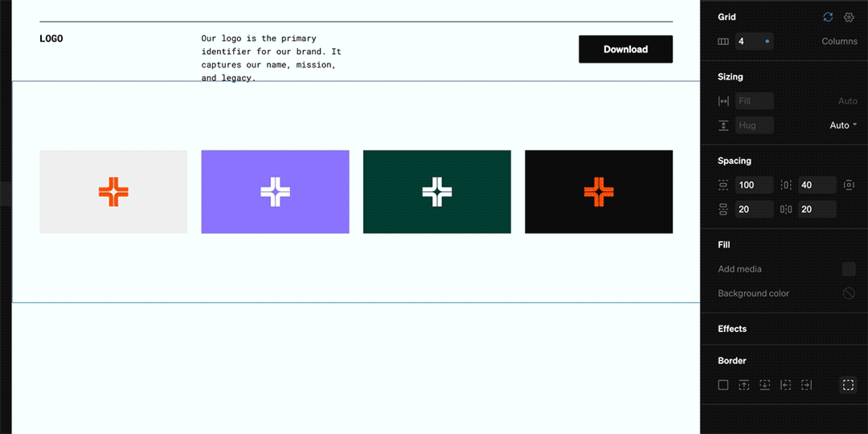Expand the Effects section

[x=732, y=329]
